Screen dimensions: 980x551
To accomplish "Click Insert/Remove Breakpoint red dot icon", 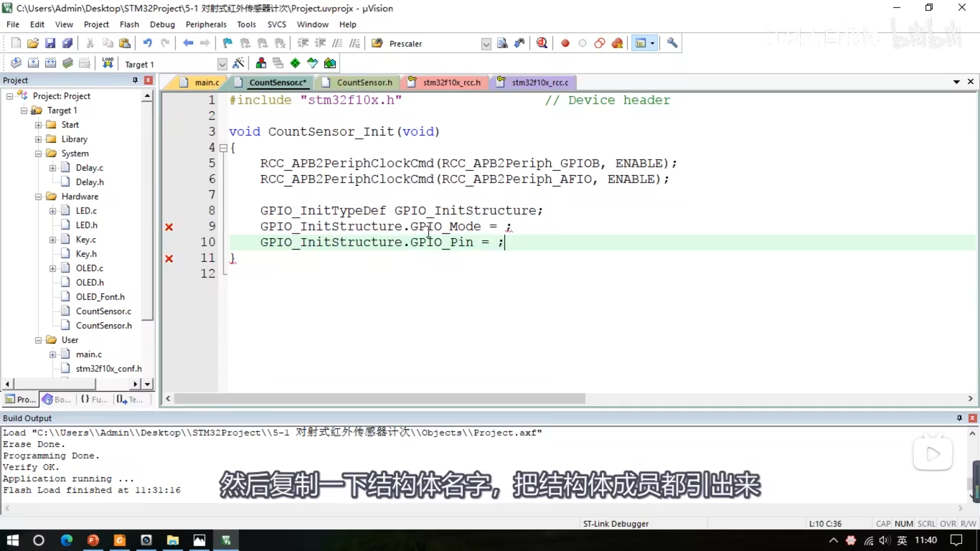I will (565, 43).
